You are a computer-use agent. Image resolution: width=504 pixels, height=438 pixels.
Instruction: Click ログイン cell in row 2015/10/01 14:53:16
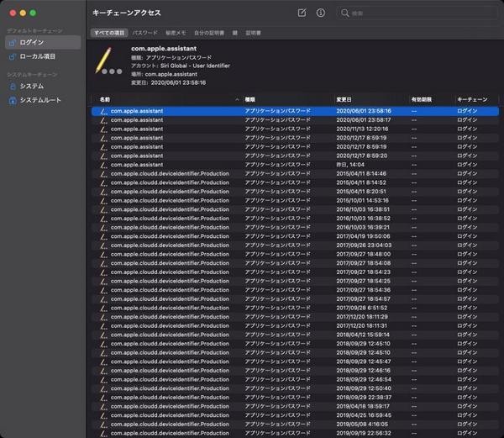point(467,201)
